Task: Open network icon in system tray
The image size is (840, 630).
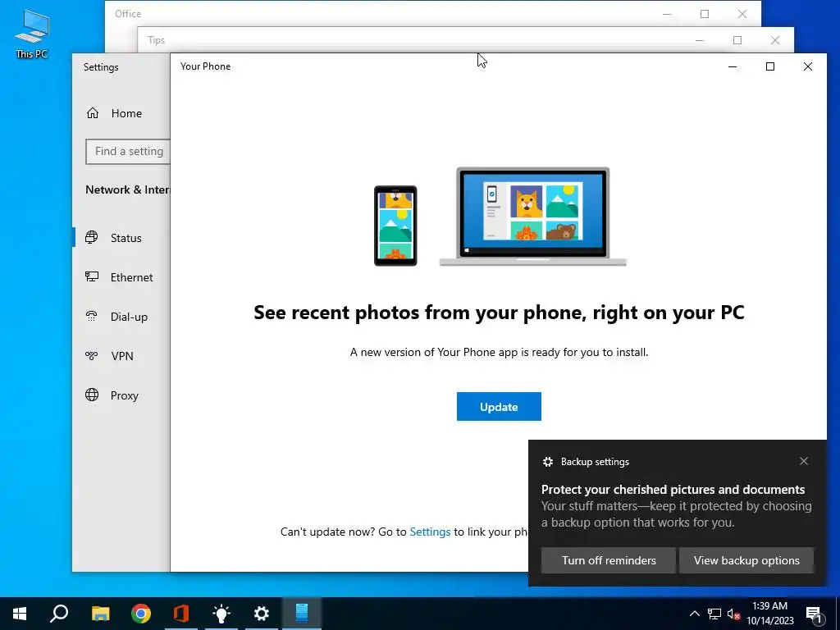Action: [714, 614]
